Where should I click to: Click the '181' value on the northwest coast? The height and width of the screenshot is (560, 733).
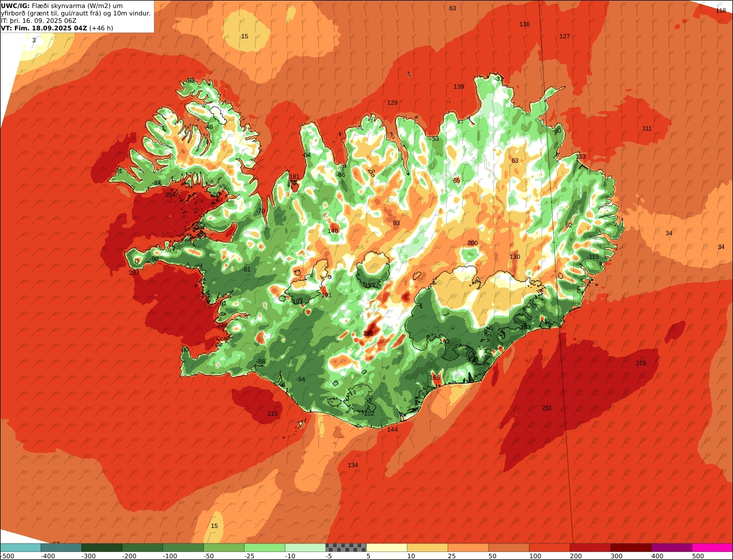click(295, 176)
